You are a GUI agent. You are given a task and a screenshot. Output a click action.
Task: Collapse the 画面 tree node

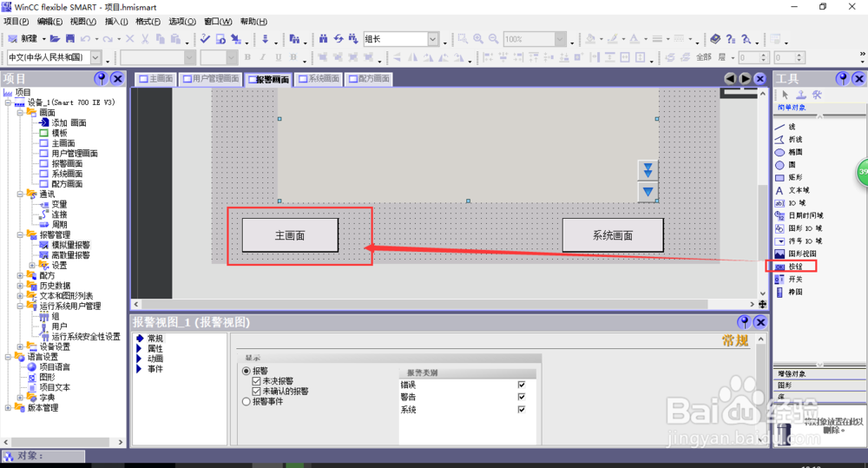click(20, 112)
